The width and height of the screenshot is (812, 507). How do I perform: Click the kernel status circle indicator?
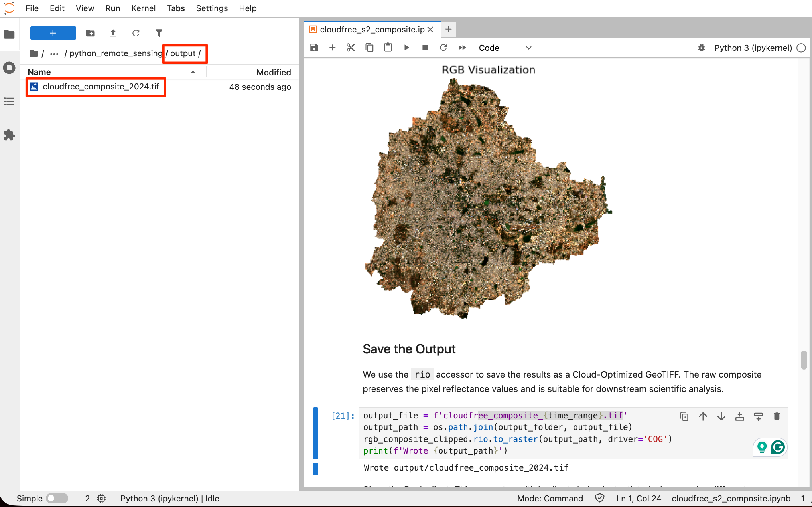[x=801, y=48]
